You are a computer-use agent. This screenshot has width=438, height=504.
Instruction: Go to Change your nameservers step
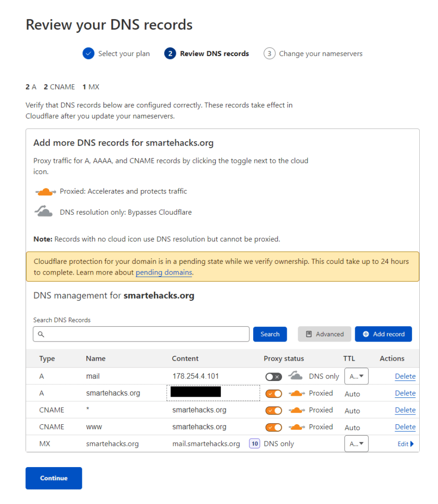[321, 54]
